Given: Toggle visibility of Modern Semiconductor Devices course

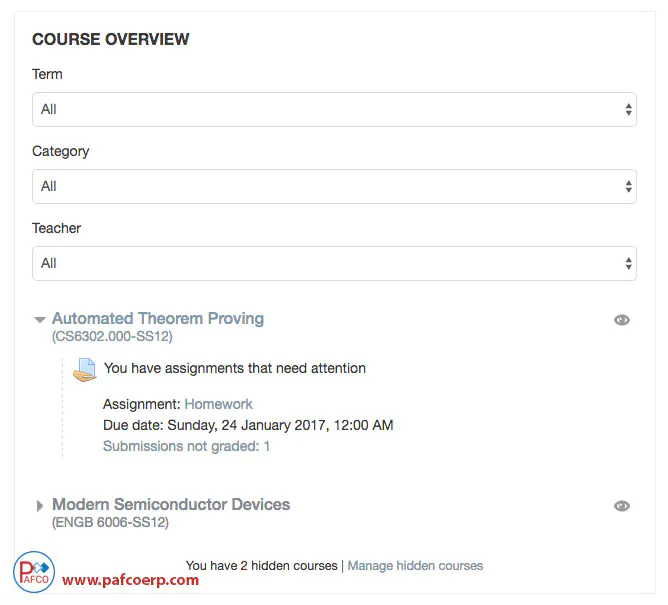Looking at the screenshot, I should point(622,506).
